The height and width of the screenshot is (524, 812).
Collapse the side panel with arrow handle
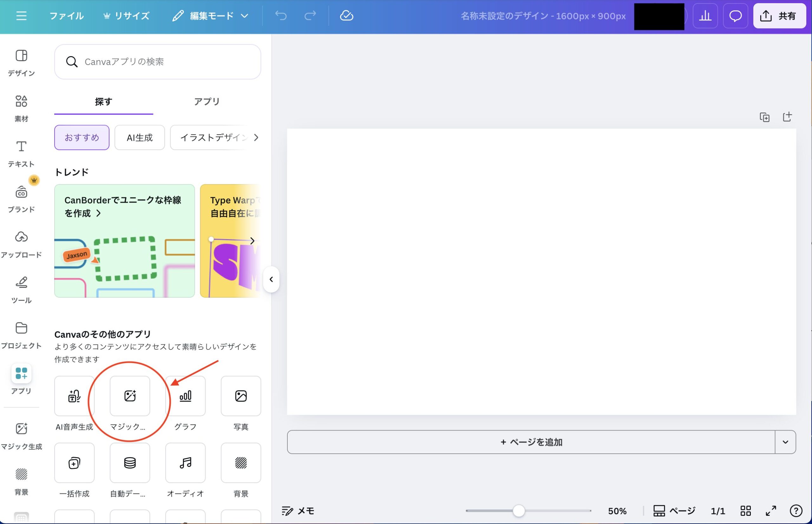(271, 279)
